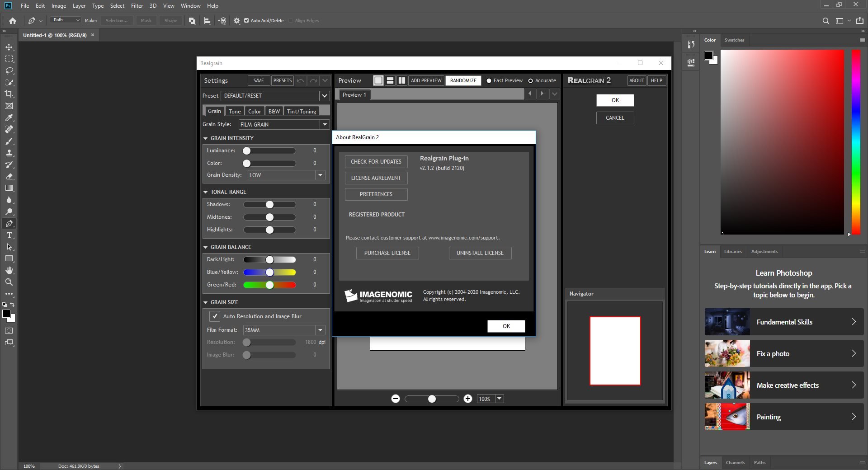
Task: Select Accurate radio button
Action: pos(530,80)
